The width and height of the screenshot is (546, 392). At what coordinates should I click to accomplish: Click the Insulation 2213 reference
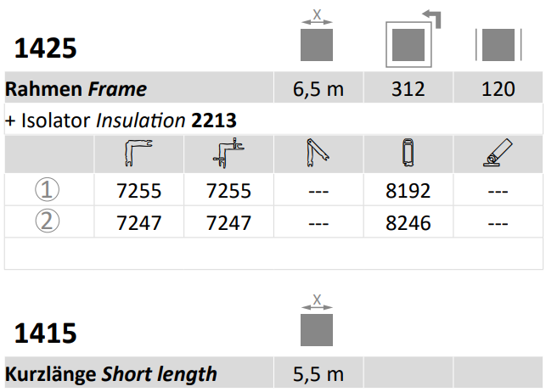[x=166, y=120]
